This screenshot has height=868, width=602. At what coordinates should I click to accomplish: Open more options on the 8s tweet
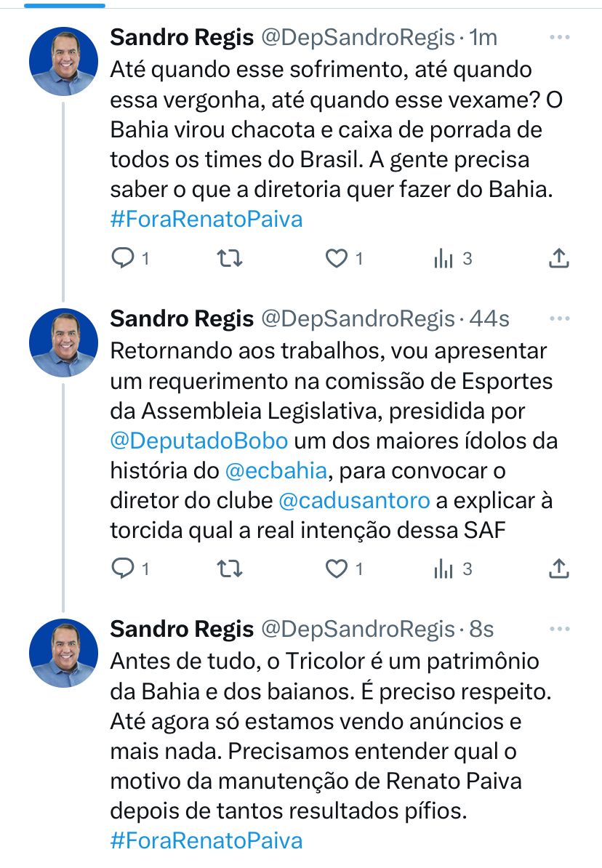(559, 628)
